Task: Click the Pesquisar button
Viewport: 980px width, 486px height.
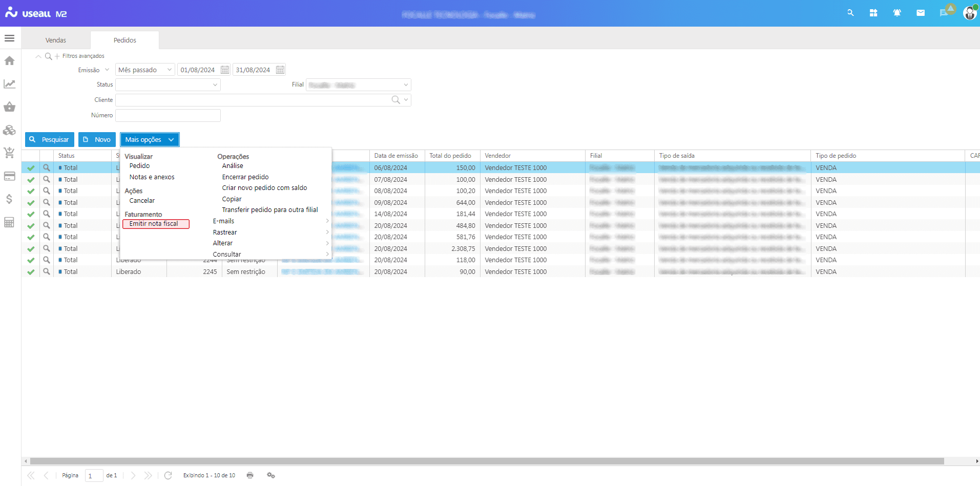Action: (x=50, y=140)
